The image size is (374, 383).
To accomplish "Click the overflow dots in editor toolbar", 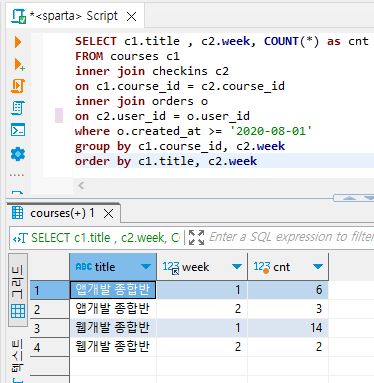I will 17,175.
